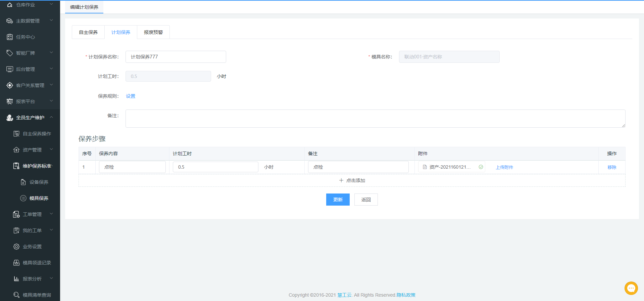This screenshot has height=301, width=644.
Task: Collapse the 全员生产维护 section
Action: click(x=51, y=117)
